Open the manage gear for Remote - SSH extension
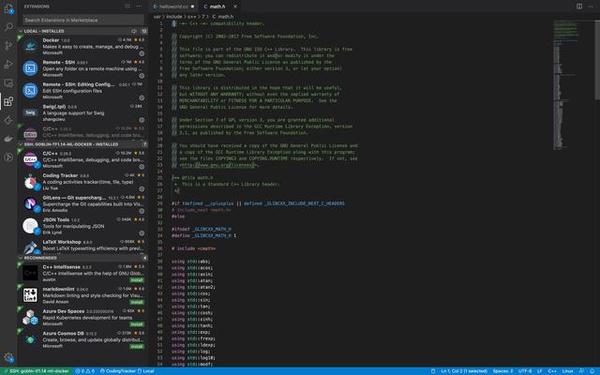The width and height of the screenshot is (600, 375). tap(141, 76)
